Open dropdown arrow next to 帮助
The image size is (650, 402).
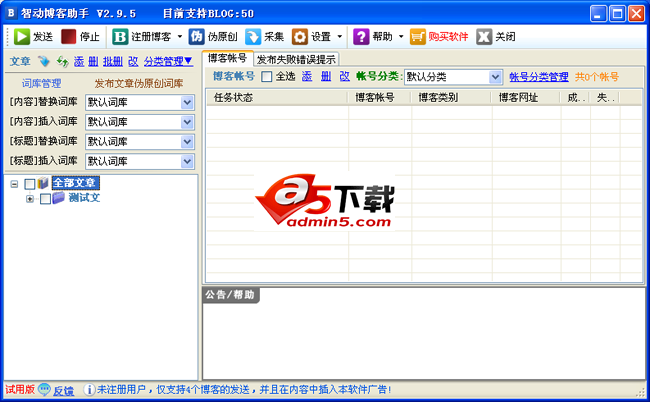point(401,36)
